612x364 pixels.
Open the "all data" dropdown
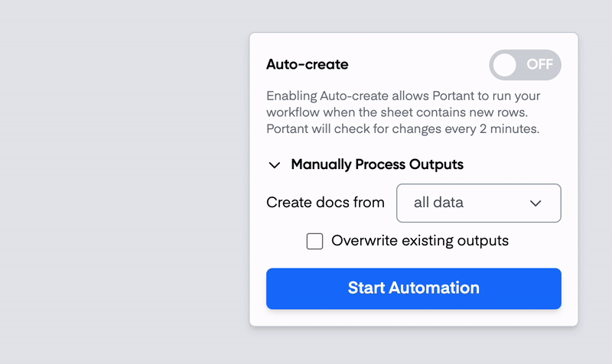[x=478, y=203]
